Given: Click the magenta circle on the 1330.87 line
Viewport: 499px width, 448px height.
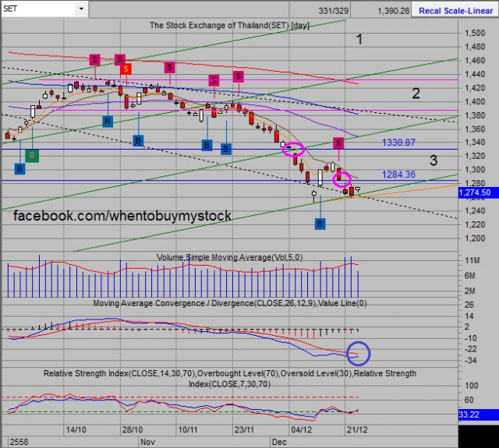Looking at the screenshot, I should (x=293, y=149).
